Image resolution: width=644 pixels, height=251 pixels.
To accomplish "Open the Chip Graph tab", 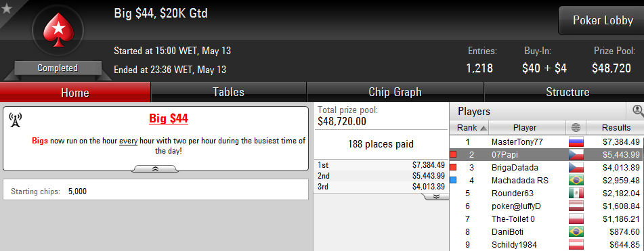I will point(395,92).
